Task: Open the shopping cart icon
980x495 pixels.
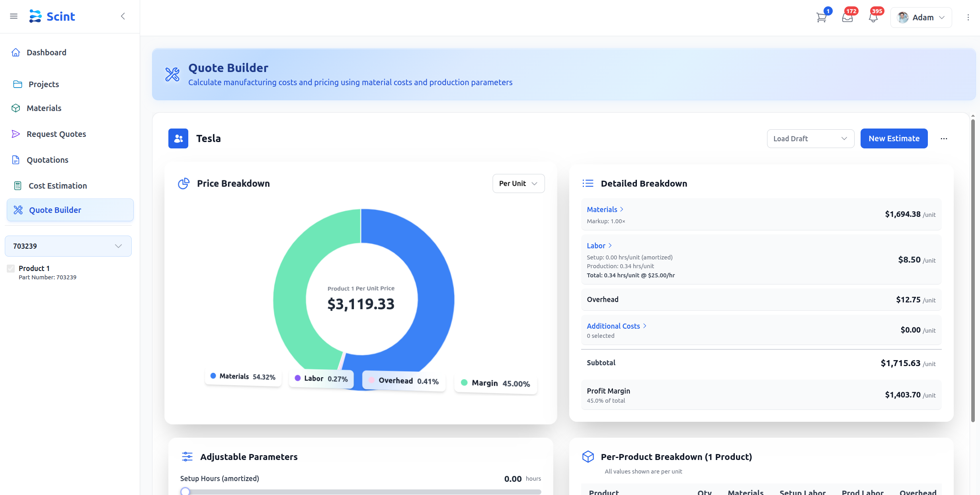Action: point(821,18)
